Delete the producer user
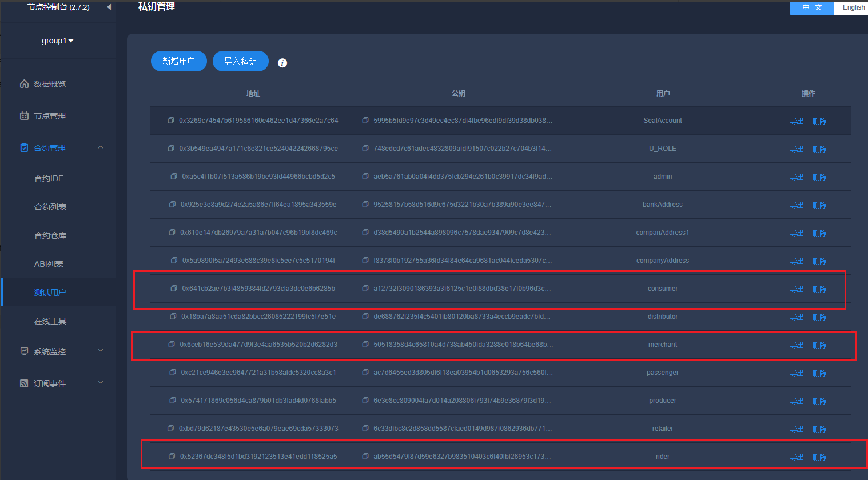This screenshot has width=868, height=480. click(x=819, y=401)
